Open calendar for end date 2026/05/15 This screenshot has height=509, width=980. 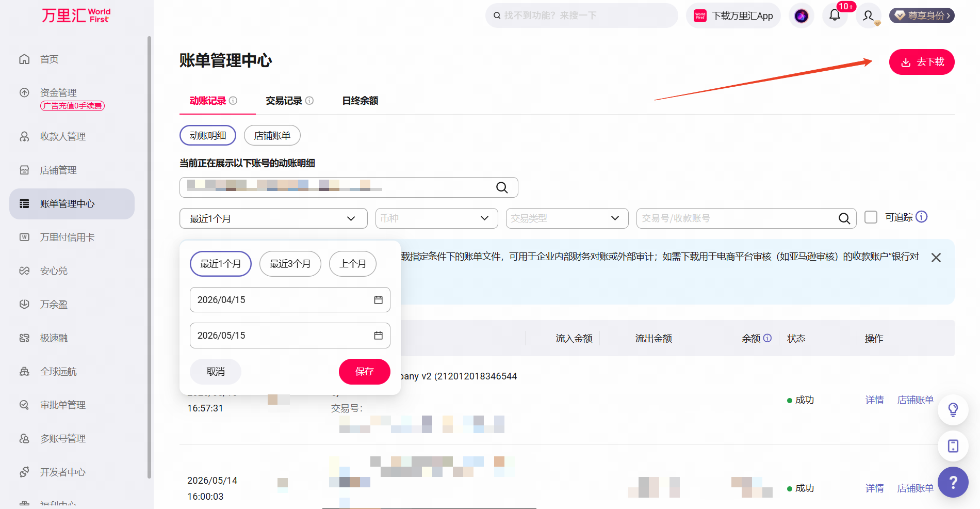[x=379, y=336]
